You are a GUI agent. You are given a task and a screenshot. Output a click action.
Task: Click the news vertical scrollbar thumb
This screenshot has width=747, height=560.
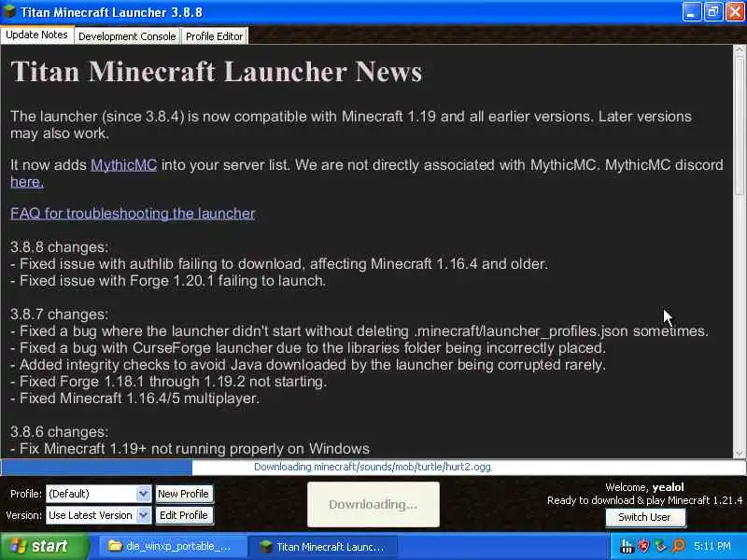[739, 124]
